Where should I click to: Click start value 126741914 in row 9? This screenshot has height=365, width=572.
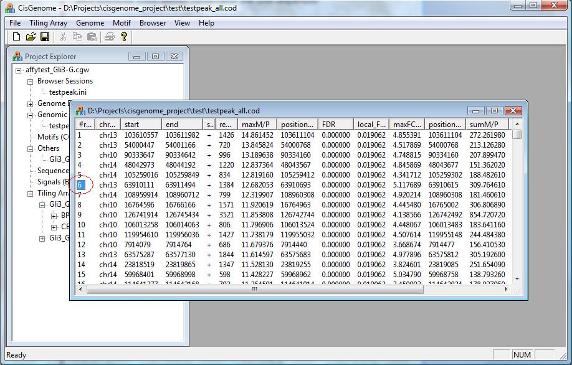pos(141,215)
